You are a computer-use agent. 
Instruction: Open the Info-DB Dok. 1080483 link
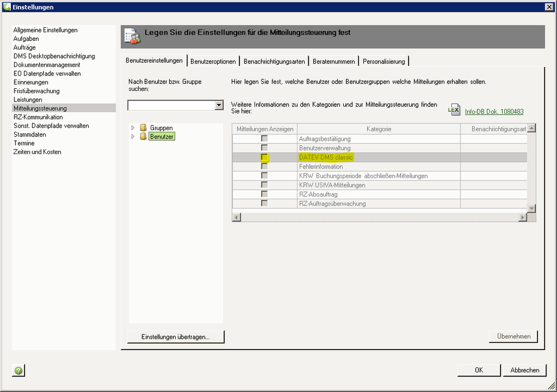click(x=494, y=112)
